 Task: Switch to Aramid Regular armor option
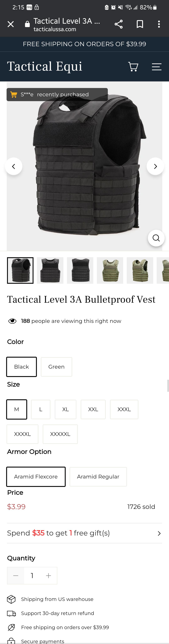(x=98, y=476)
